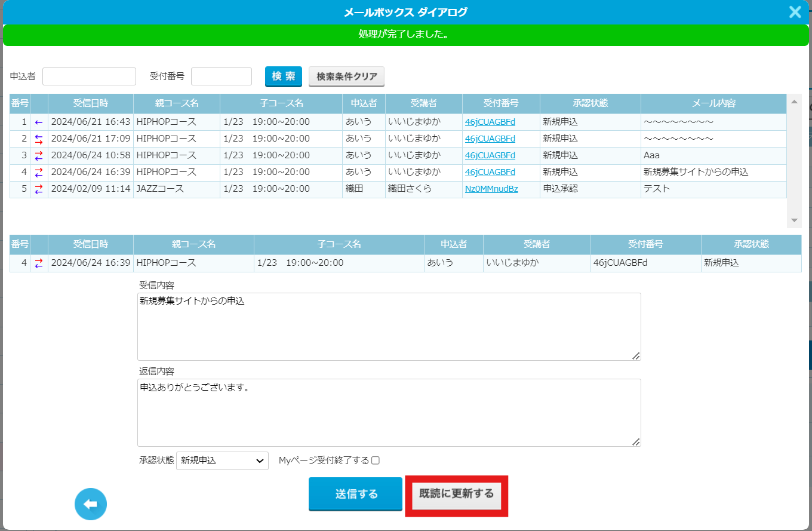This screenshot has width=812, height=531.
Task: Click the blue back arrow circle icon
Action: tap(91, 504)
